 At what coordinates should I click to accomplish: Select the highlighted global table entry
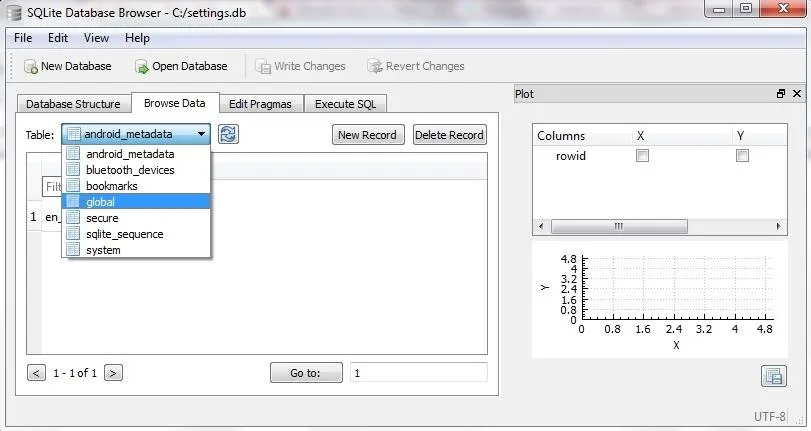[x=136, y=202]
